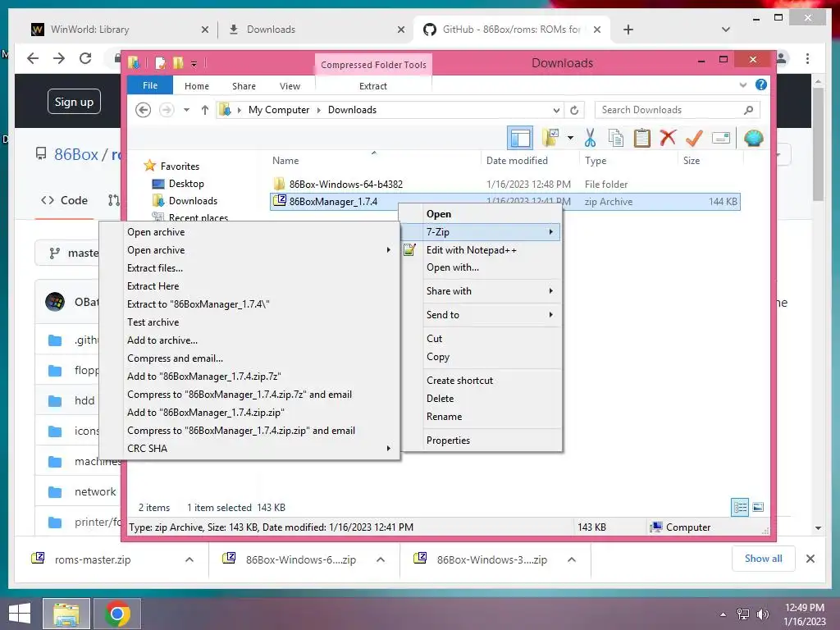Open Chrome three-dot menu
Image resolution: width=840 pixels, height=630 pixels.
coord(807,58)
